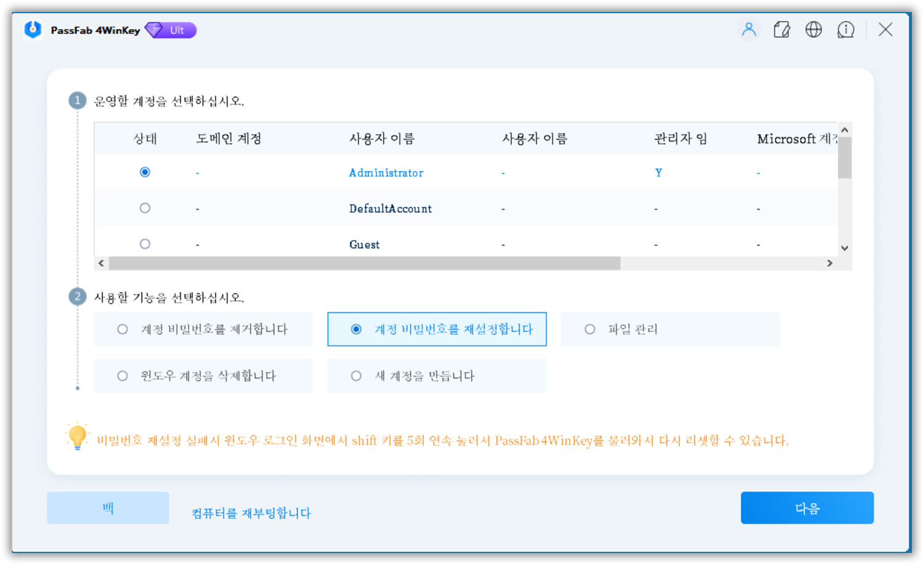
Task: Click the info support chat icon
Action: 846,29
